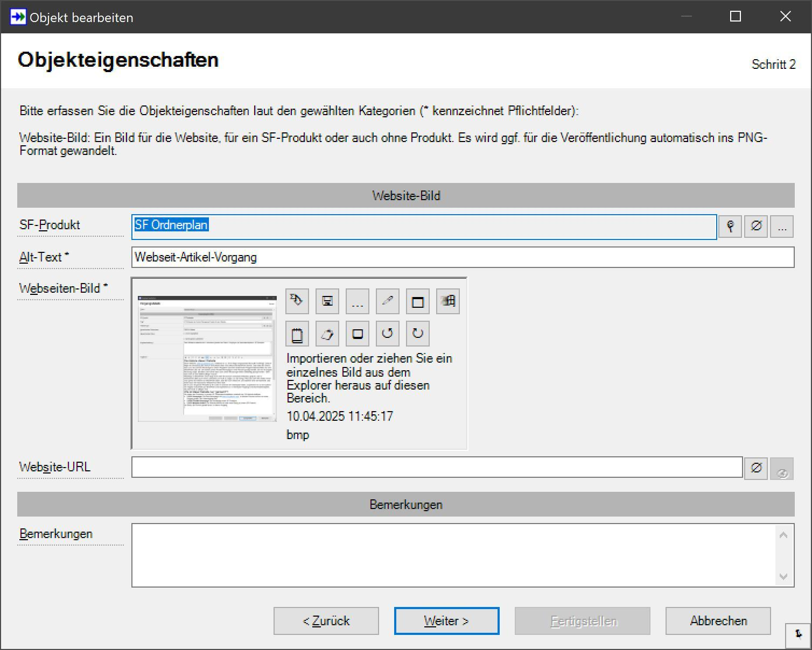This screenshot has width=812, height=650.
Task: Click the 'Alt-Text *' field label
Action: 44,257
